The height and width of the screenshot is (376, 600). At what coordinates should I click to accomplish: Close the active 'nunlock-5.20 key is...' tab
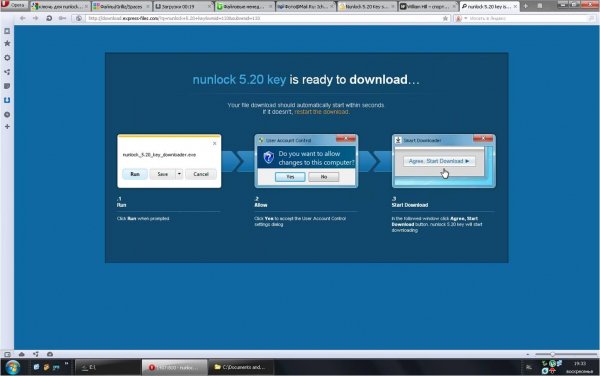point(515,7)
